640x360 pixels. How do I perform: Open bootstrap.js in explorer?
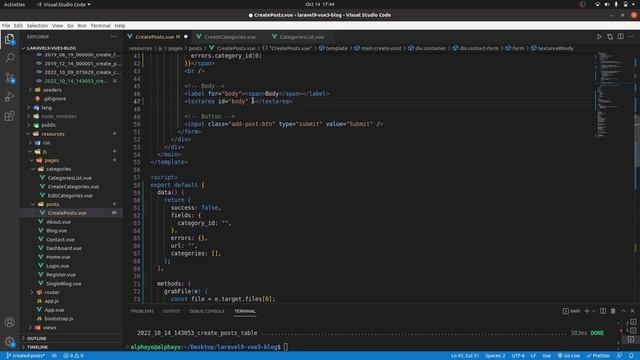[59, 318]
